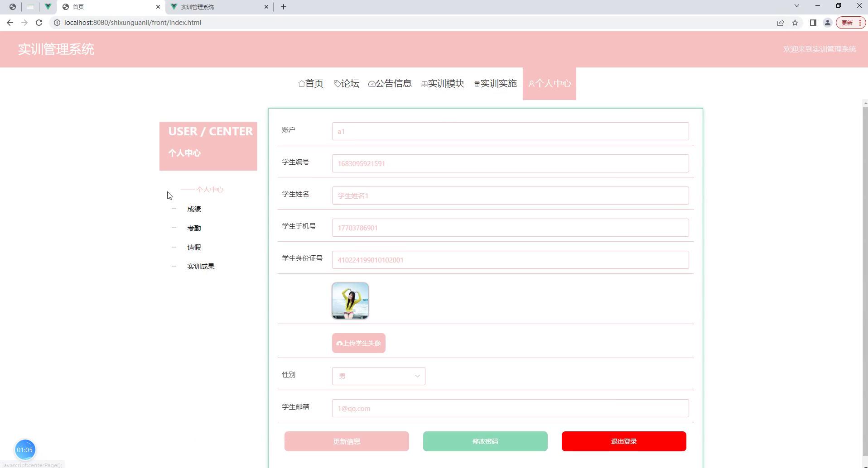The image size is (868, 468).
Task: Bookmark this page with the star icon
Action: [x=795, y=23]
